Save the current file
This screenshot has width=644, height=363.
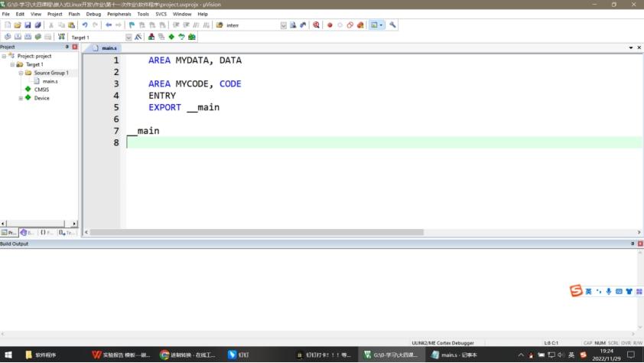[x=28, y=25]
